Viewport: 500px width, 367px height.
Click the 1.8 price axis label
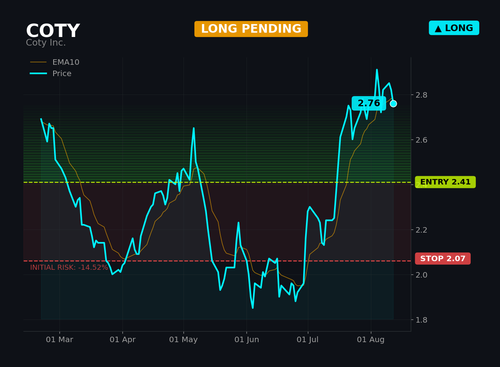(421, 320)
